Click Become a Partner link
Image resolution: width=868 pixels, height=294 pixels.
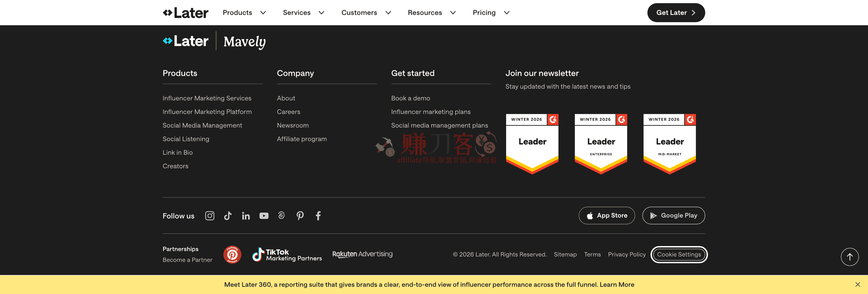pyautogui.click(x=187, y=260)
